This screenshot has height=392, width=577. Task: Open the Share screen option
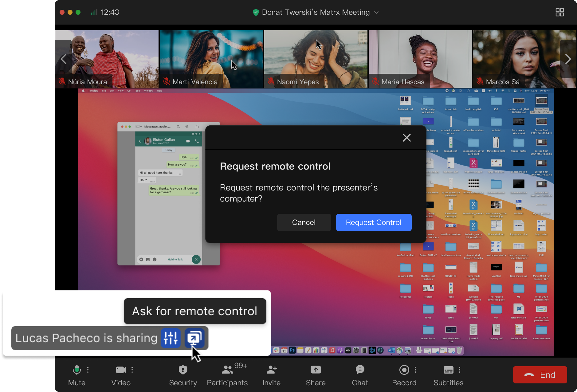pos(316,370)
